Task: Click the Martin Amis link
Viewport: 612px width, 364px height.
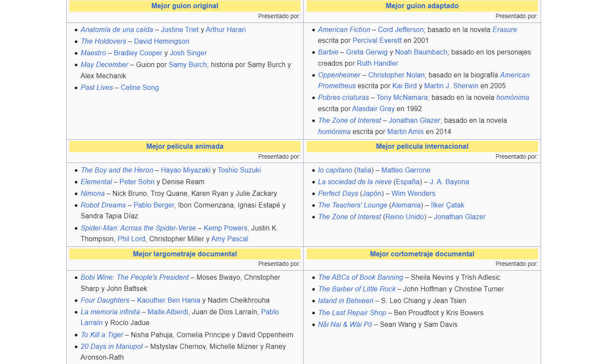Action: (x=406, y=132)
